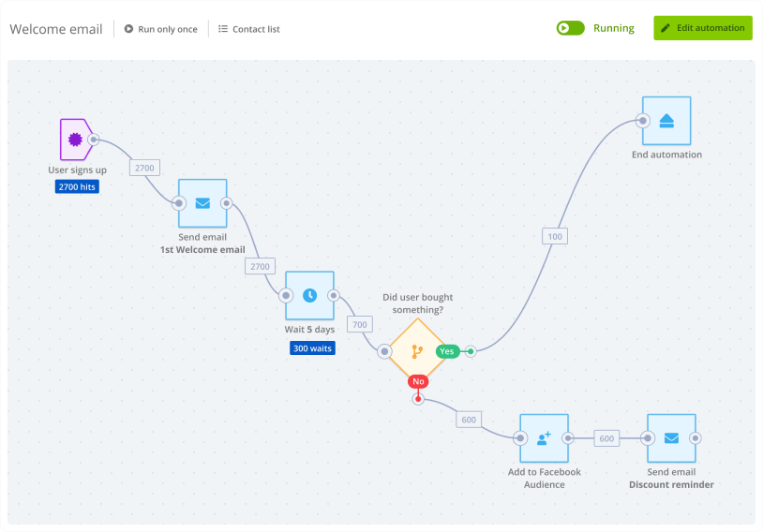Click the input connector of Wait 5 days node

pos(286,295)
